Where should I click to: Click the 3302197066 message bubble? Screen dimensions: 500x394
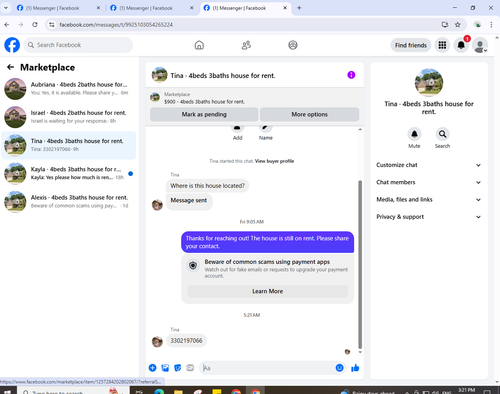[x=186, y=341]
